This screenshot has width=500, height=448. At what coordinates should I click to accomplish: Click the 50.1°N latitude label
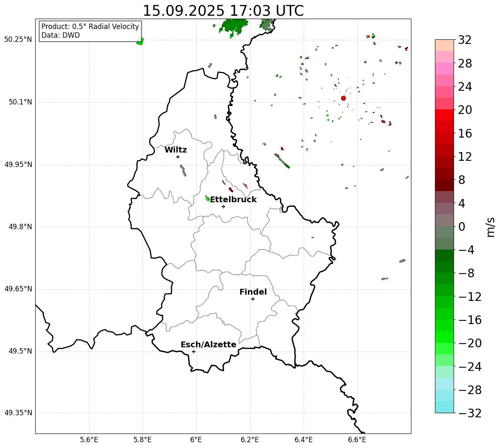click(x=20, y=102)
